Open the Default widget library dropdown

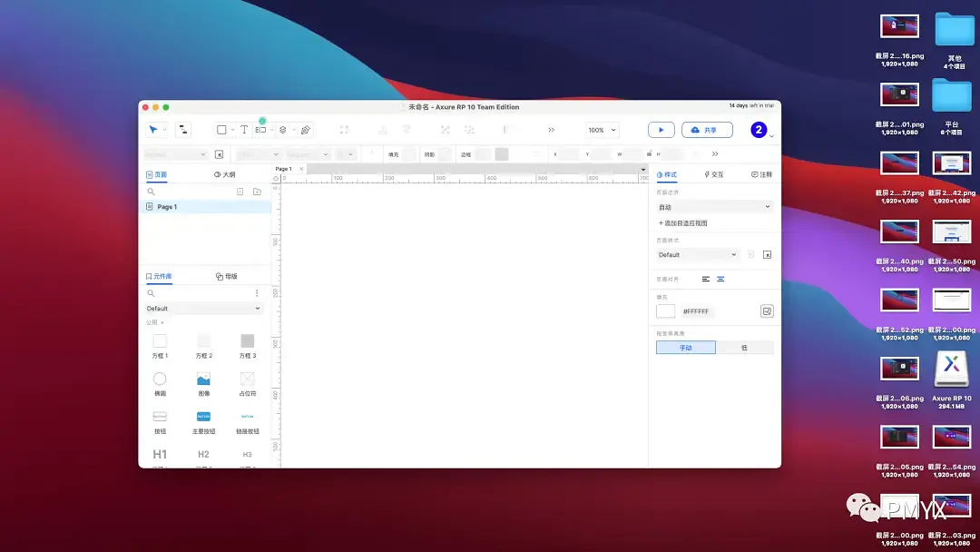(x=204, y=309)
